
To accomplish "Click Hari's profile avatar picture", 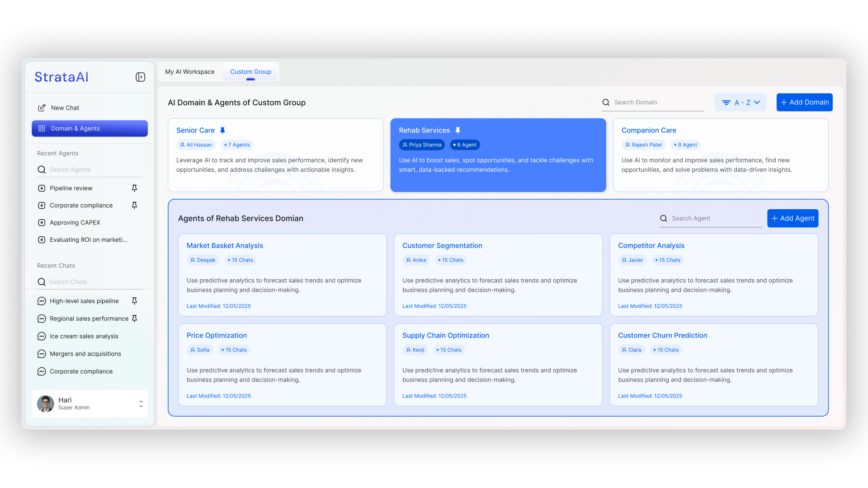I will point(46,404).
